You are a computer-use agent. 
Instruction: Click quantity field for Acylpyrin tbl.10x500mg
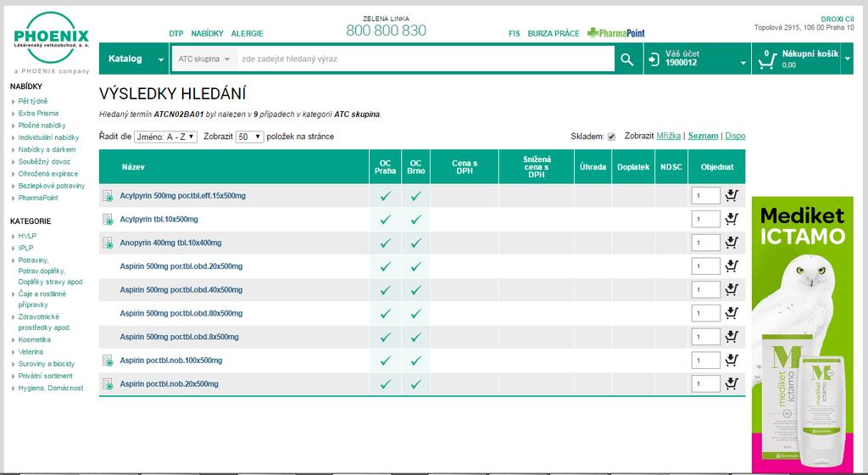[705, 219]
